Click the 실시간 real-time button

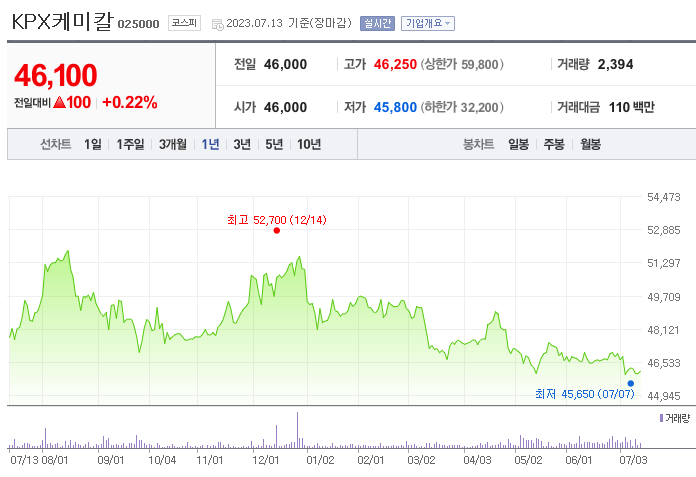pyautogui.click(x=377, y=24)
